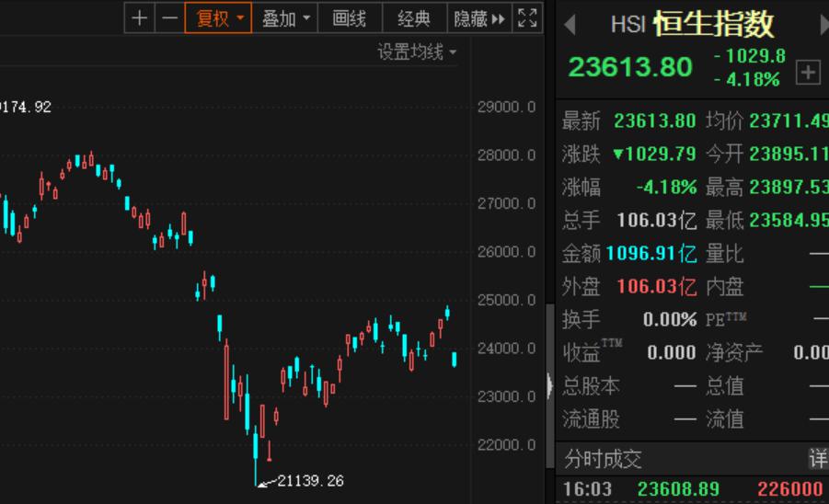Click the lowest candlestick near 21139.26
This screenshot has width=829, height=504.
[256, 454]
